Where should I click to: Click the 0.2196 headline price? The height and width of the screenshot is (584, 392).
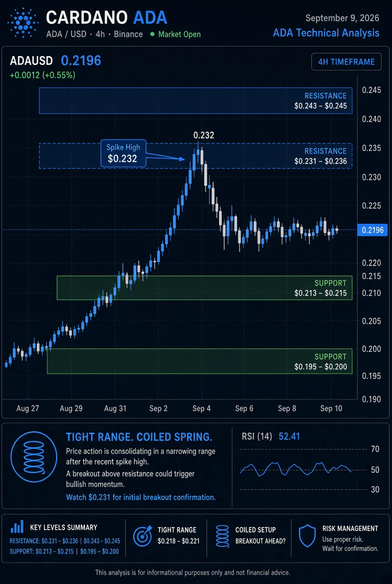pos(81,60)
